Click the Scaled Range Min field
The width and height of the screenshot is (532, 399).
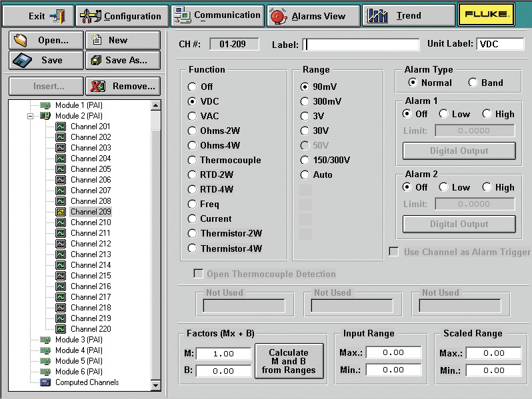(x=493, y=370)
